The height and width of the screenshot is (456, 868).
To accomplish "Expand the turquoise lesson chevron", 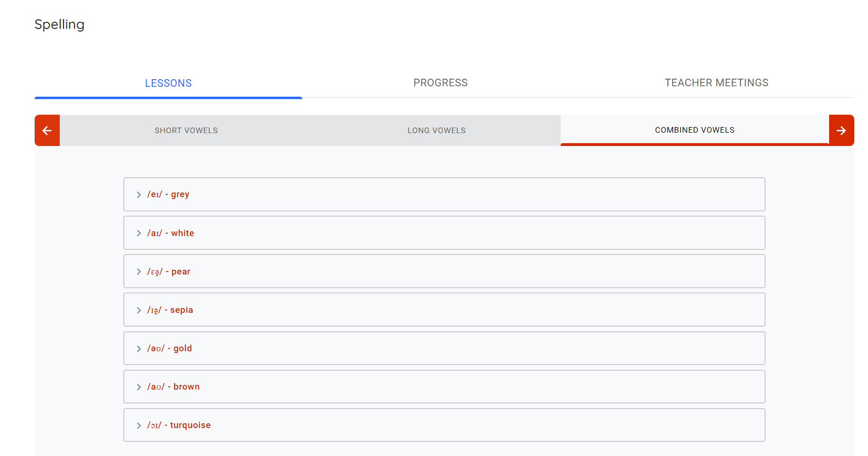I will tap(139, 426).
